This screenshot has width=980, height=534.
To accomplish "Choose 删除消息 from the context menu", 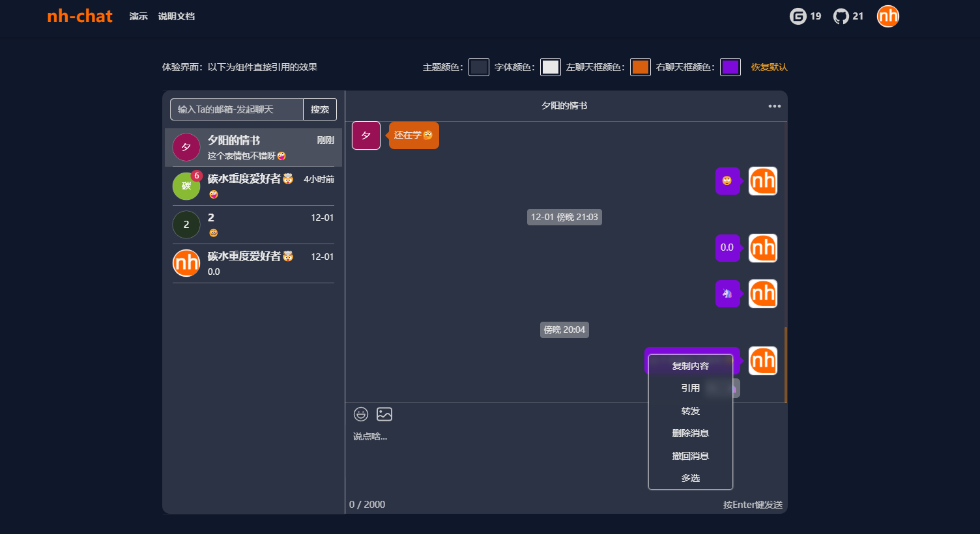I will tap(690, 433).
